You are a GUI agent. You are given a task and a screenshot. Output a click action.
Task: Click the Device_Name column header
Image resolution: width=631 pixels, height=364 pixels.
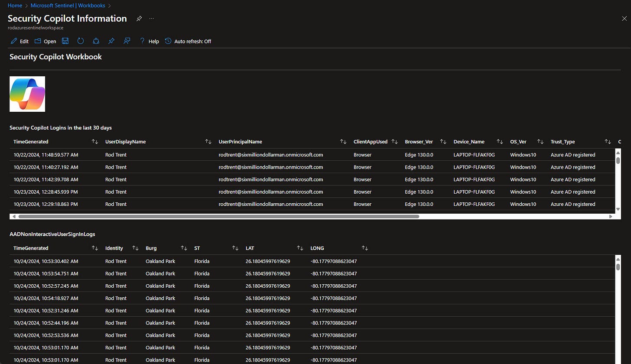(x=469, y=142)
